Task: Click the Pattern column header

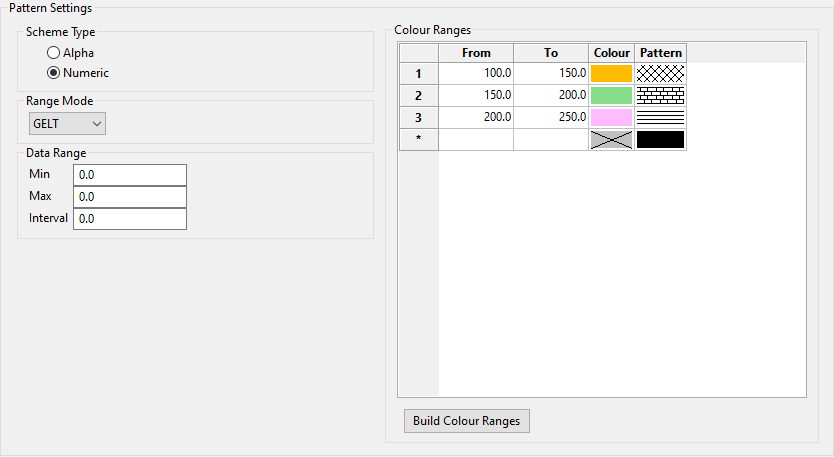Action: point(661,53)
